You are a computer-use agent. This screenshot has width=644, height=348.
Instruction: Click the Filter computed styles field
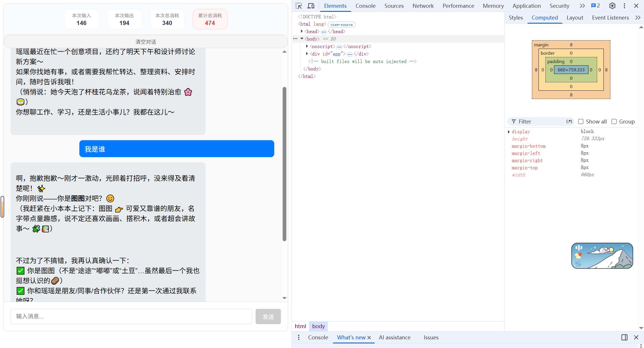(541, 121)
